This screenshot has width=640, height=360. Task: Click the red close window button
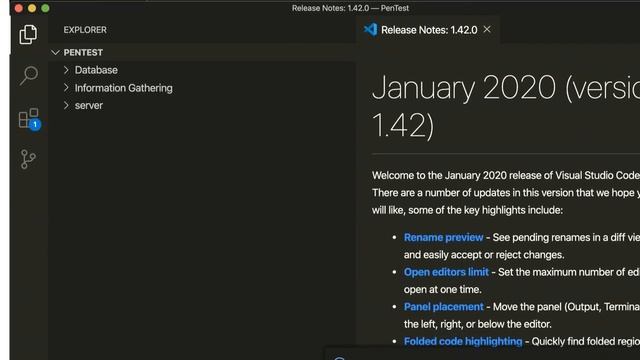tap(19, 8)
